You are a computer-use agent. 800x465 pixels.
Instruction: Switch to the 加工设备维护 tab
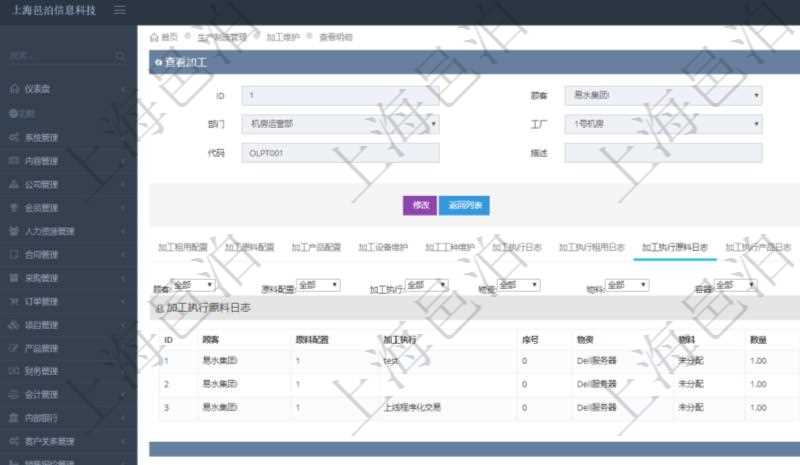(x=383, y=247)
